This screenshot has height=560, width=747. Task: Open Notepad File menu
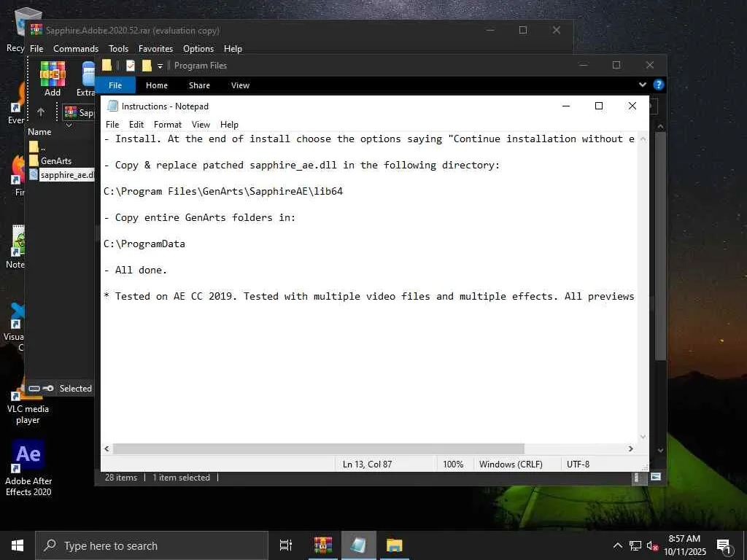pos(112,124)
